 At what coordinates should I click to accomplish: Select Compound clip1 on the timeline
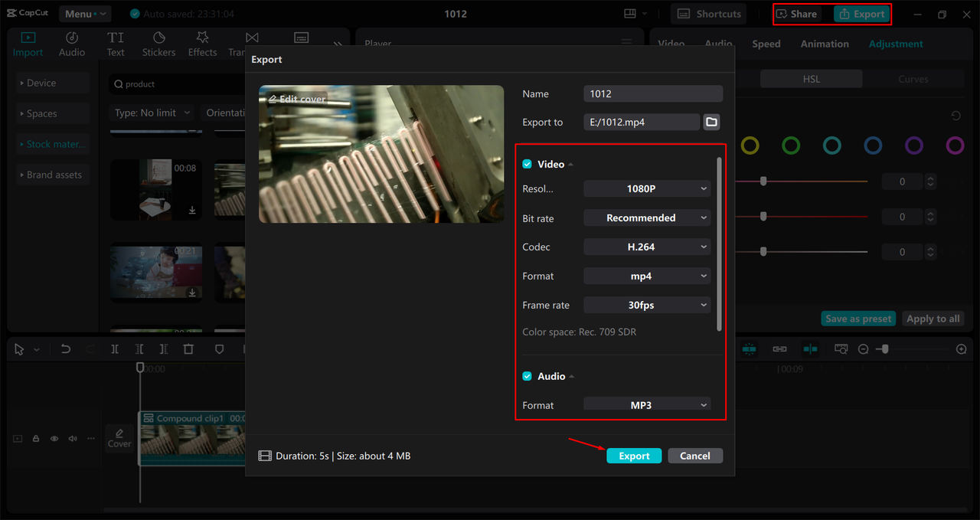tap(193, 438)
